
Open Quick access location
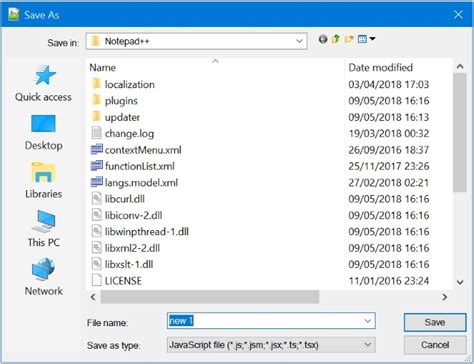[x=43, y=83]
